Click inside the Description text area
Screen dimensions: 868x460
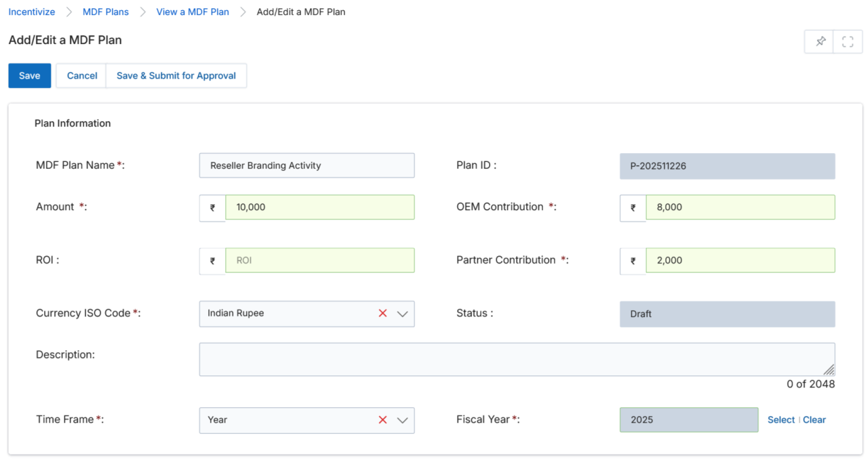[x=517, y=359]
